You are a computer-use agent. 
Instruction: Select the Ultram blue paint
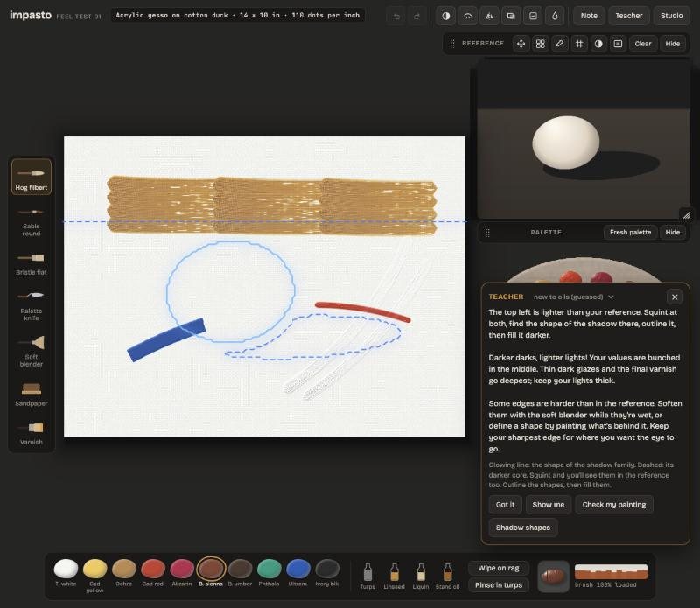click(x=297, y=573)
